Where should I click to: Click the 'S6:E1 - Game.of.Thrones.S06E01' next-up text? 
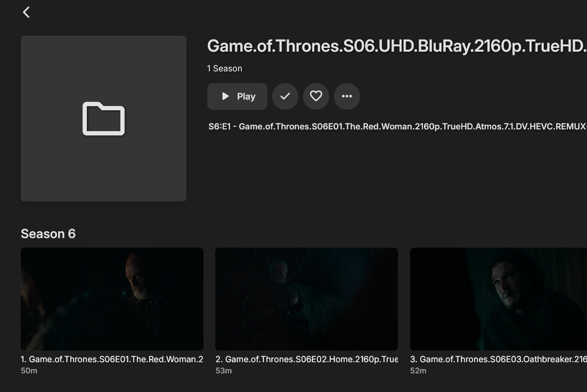click(x=397, y=127)
